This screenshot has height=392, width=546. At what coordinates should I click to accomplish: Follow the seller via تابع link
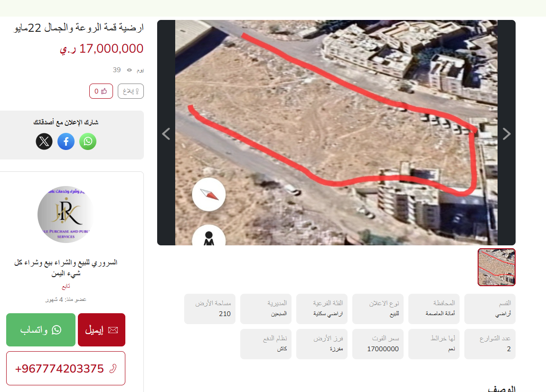coord(66,286)
